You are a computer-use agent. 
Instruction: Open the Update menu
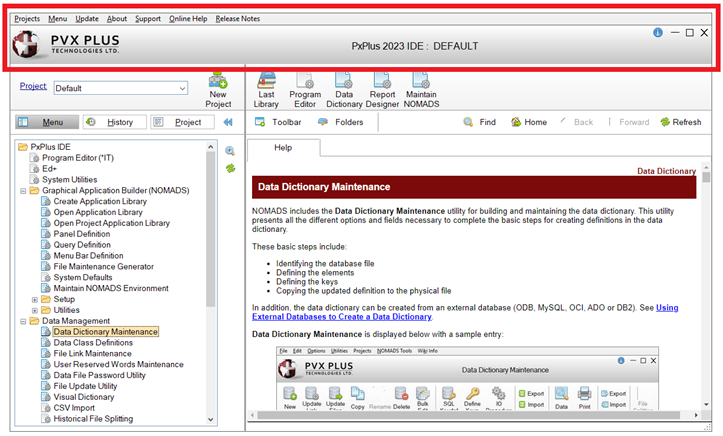pos(87,18)
